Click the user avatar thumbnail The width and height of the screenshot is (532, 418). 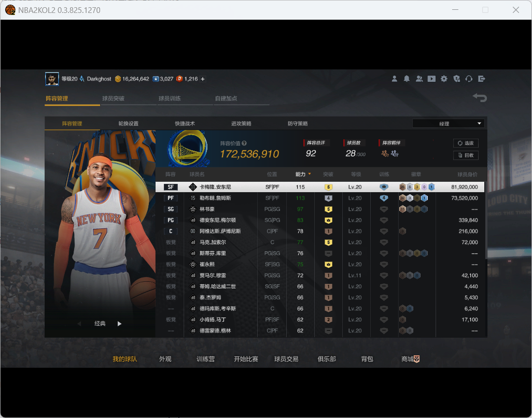[x=52, y=79]
